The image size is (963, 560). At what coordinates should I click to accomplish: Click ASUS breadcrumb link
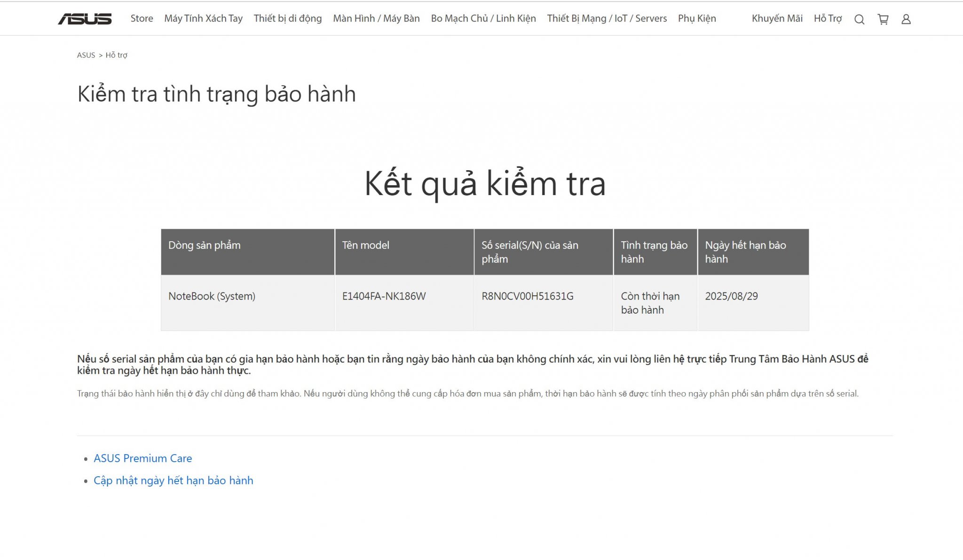86,55
